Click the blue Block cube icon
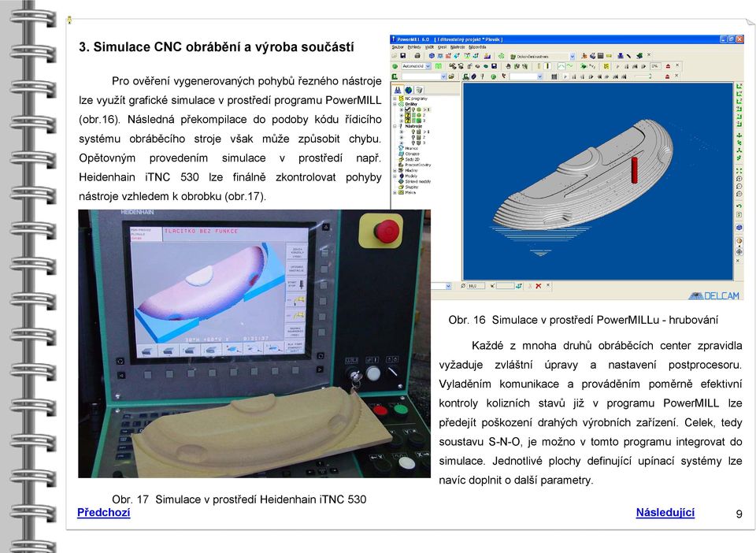This screenshot has height=553, width=756. [432, 56]
